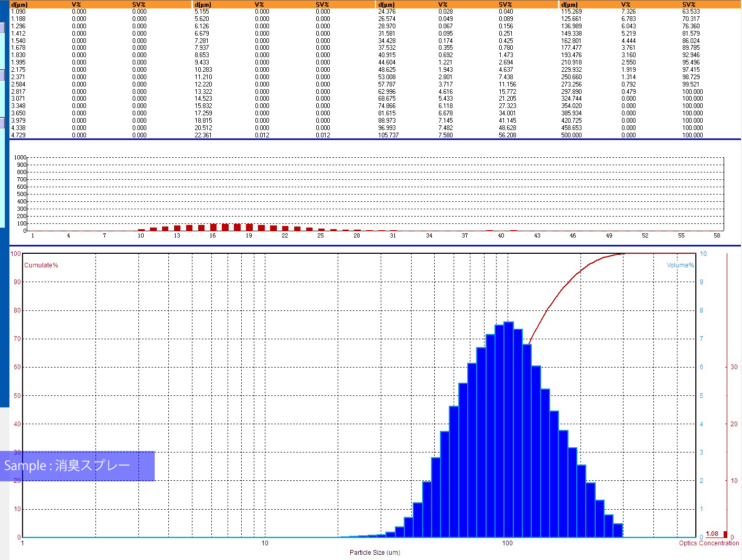Select the 10.283 diameter cell

203,70
